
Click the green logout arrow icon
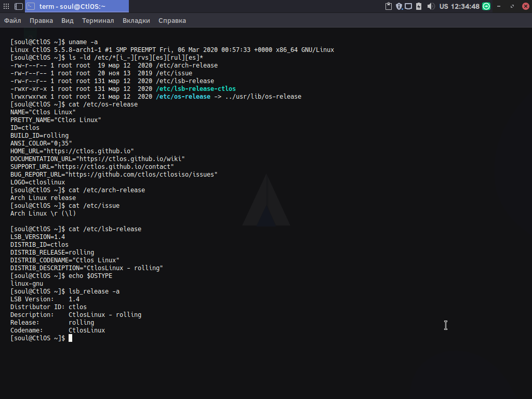pos(486,6)
